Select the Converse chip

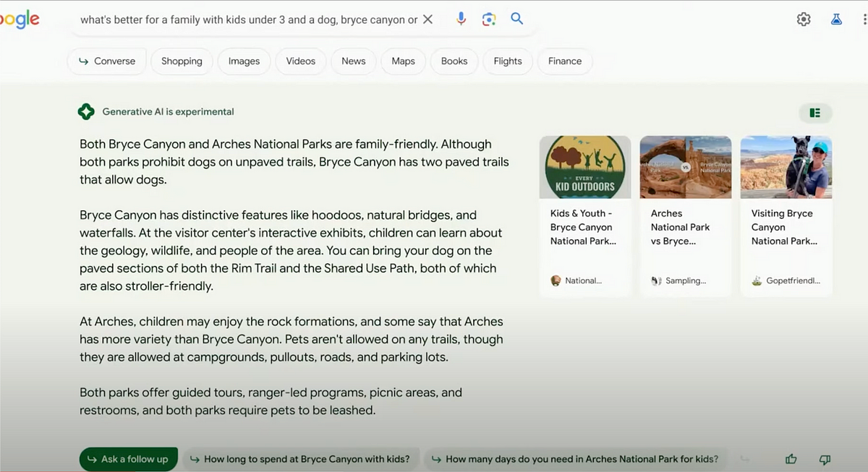tap(106, 61)
